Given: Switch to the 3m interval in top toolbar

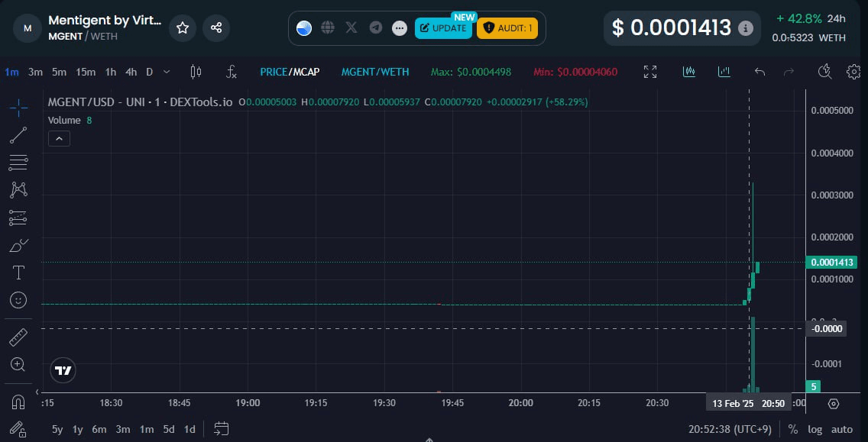Looking at the screenshot, I should pyautogui.click(x=35, y=72).
